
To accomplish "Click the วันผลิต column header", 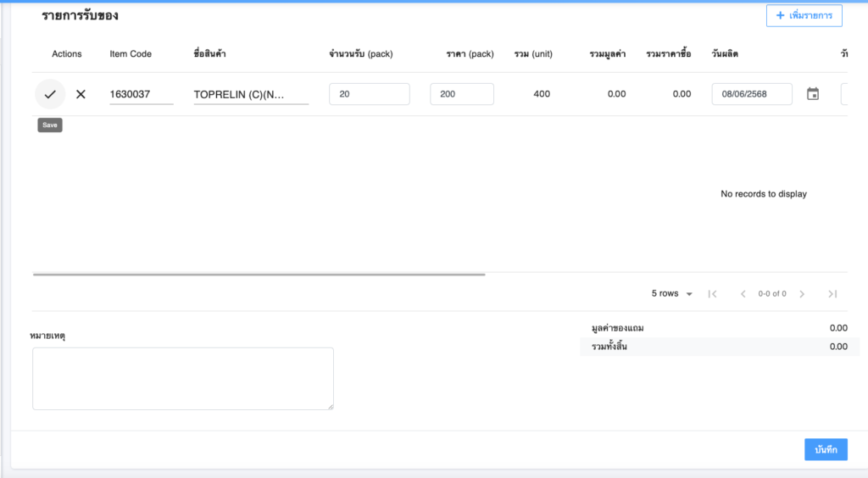I will [x=727, y=54].
